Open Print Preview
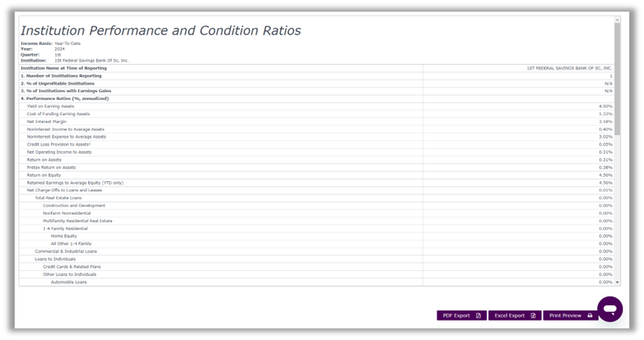The width and height of the screenshot is (644, 340). click(570, 315)
